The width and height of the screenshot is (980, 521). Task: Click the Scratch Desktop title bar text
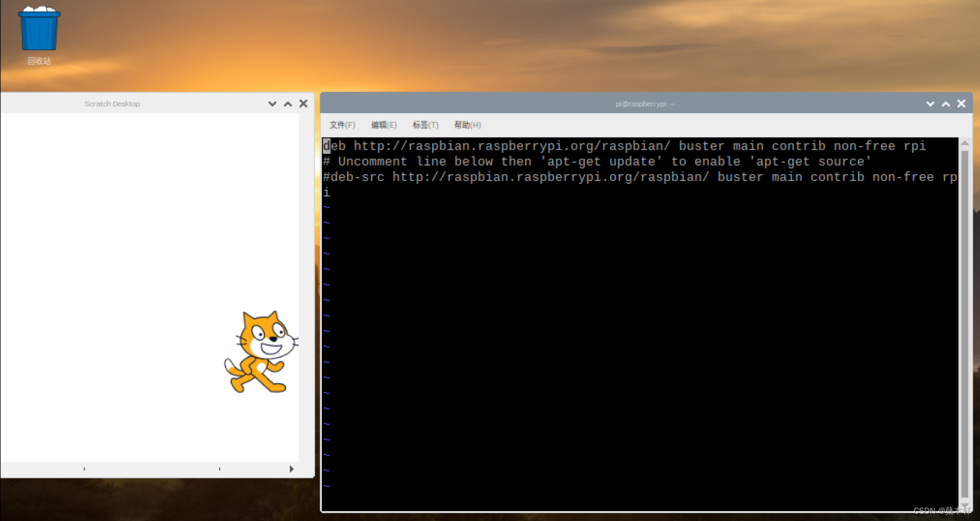(112, 103)
